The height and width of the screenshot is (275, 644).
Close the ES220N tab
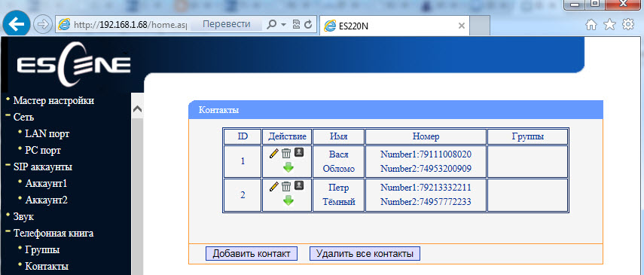(461, 26)
